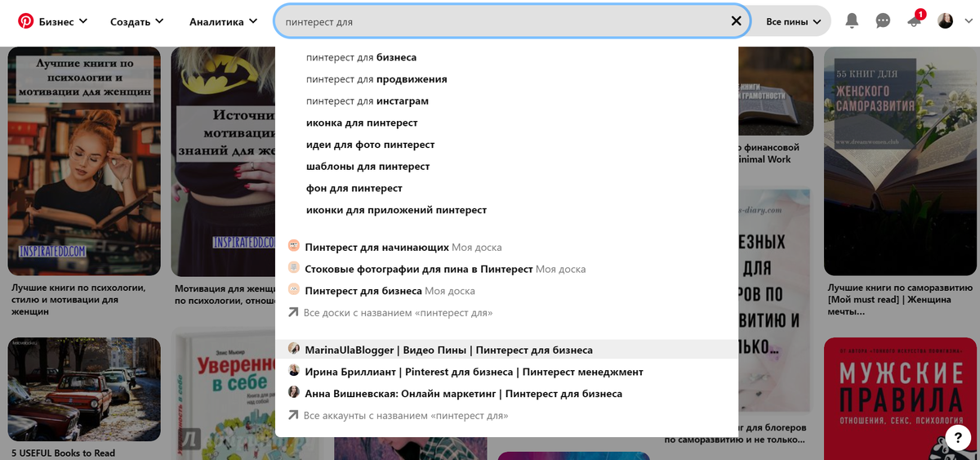Click MarinaUlaBlogger profile avatar
This screenshot has width=980, height=460.
294,349
